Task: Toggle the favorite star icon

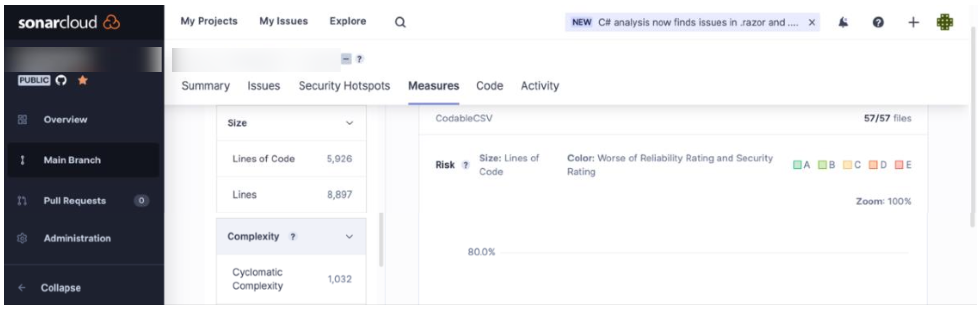Action: pos(83,80)
